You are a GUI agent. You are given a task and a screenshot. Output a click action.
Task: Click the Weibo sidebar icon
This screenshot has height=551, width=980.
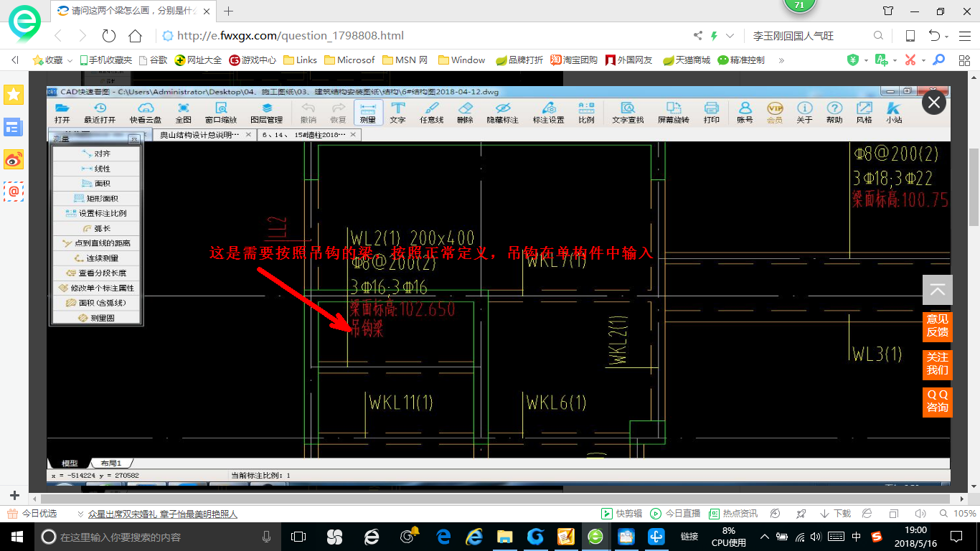pos(14,159)
